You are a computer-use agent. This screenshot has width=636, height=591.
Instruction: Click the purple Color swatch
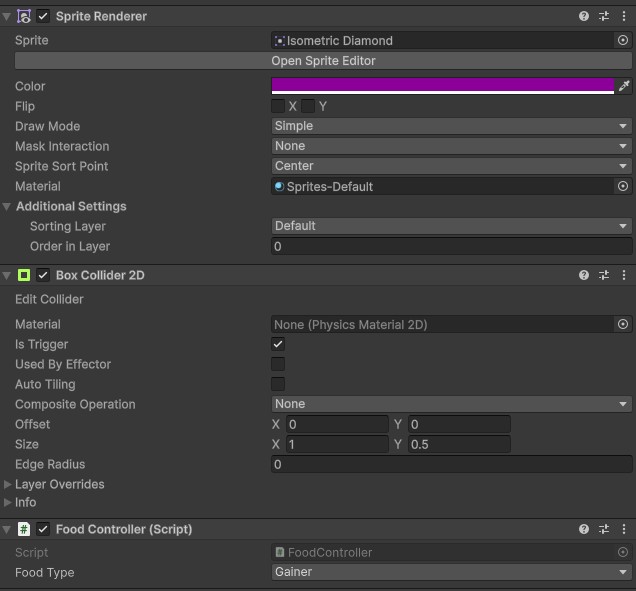pos(442,86)
